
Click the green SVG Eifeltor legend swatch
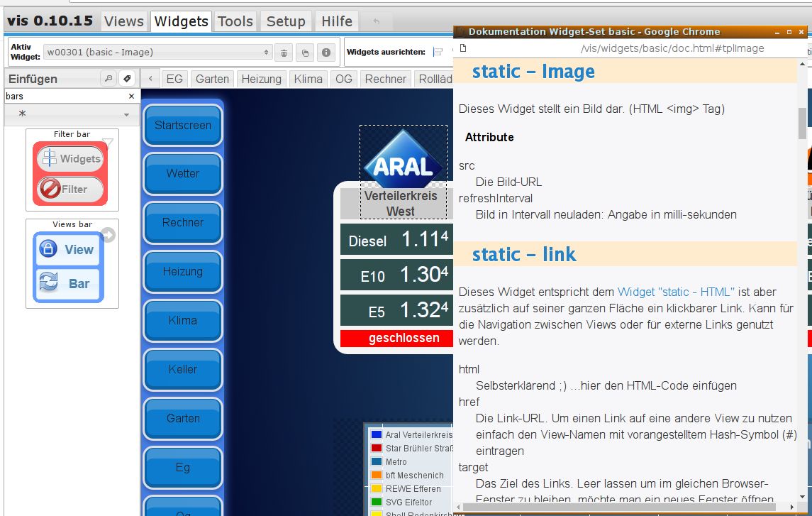pos(377,502)
